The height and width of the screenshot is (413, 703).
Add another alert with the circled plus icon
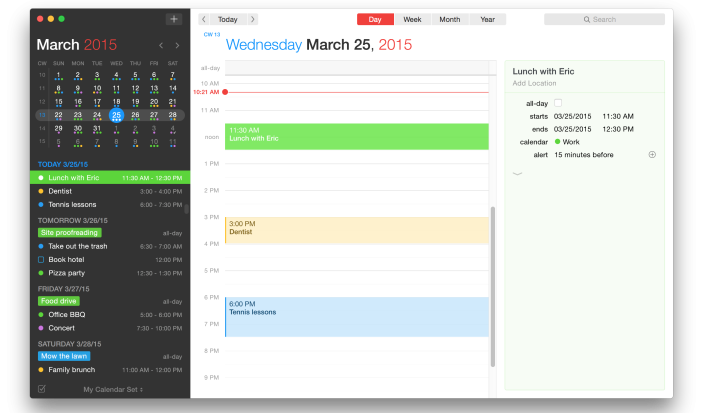652,155
